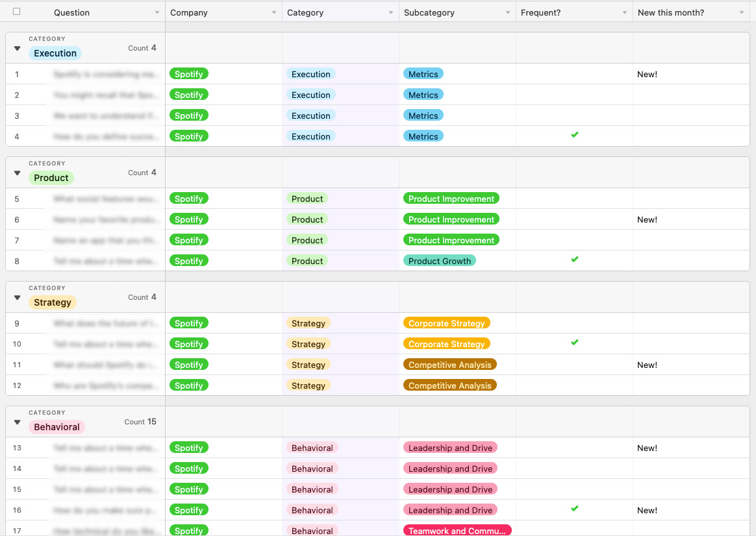Select the Metrics tag in row 2
This screenshot has height=536, width=756.
423,95
